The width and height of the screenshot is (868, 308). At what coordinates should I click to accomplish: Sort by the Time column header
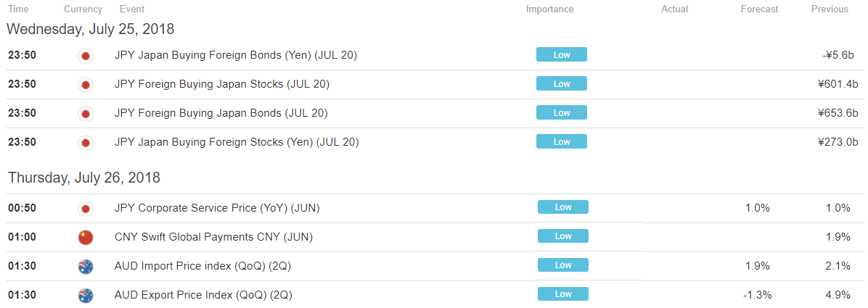click(17, 9)
